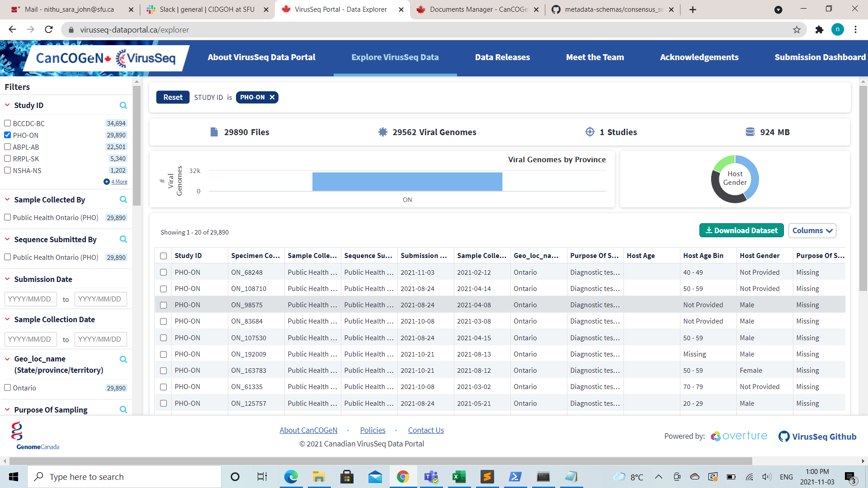The width and height of the screenshot is (868, 488).
Task: Collapse the Submission Date section
Action: tap(7, 279)
